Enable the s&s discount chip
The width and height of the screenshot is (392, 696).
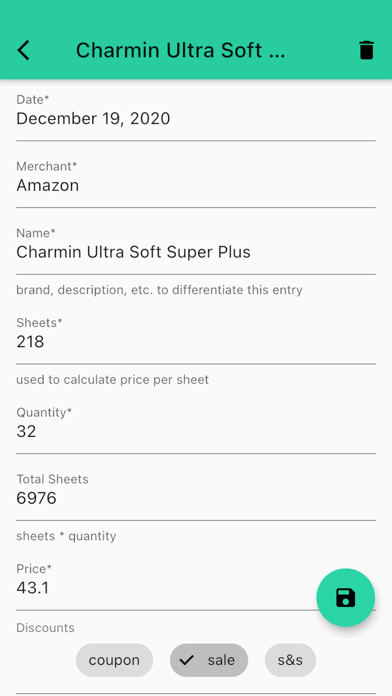click(290, 660)
